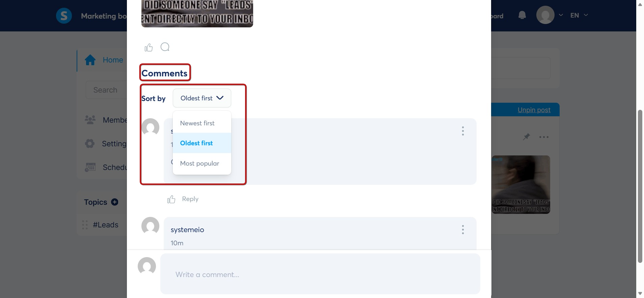Screen dimensions: 644x298
Task: Expand the user avatar account menu
Action: (549, 15)
